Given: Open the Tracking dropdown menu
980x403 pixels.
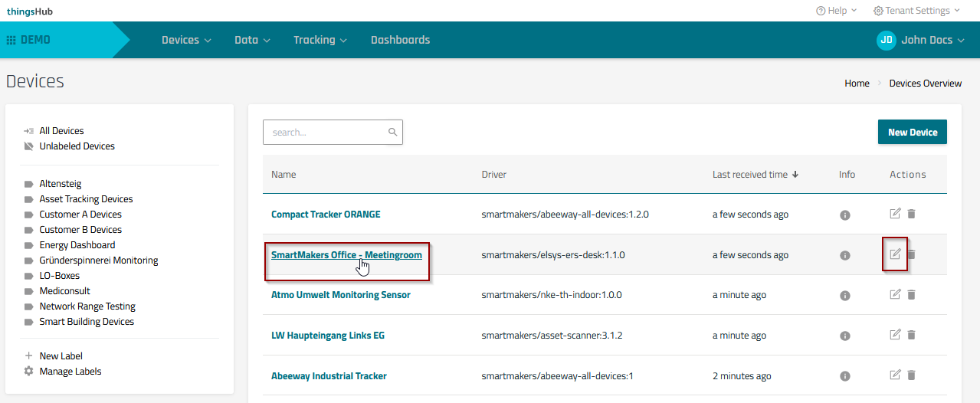Looking at the screenshot, I should pyautogui.click(x=320, y=40).
